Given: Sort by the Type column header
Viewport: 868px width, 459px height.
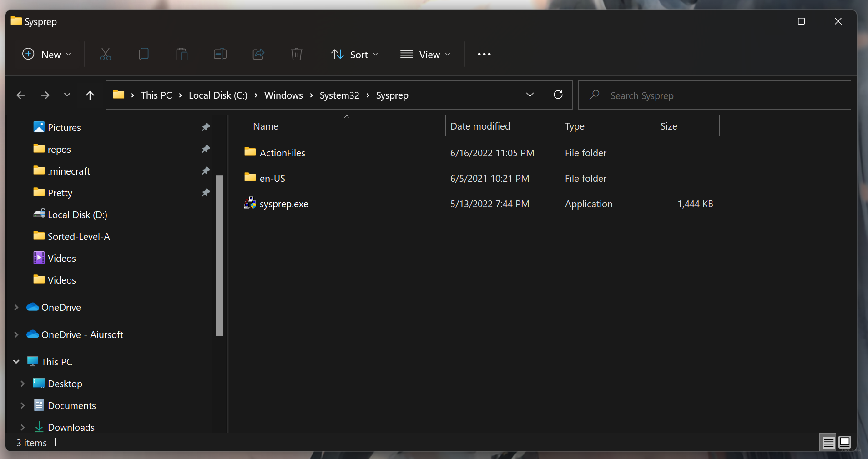Looking at the screenshot, I should [575, 126].
